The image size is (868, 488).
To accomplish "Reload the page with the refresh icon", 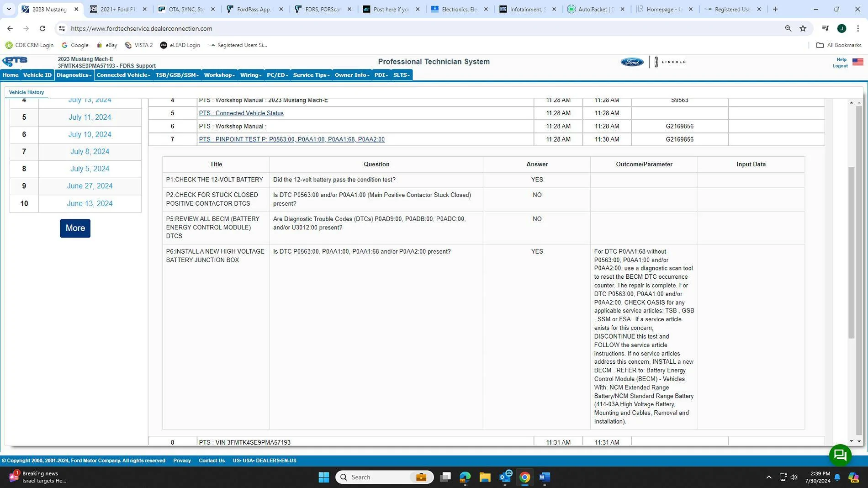I will tap(42, 28).
